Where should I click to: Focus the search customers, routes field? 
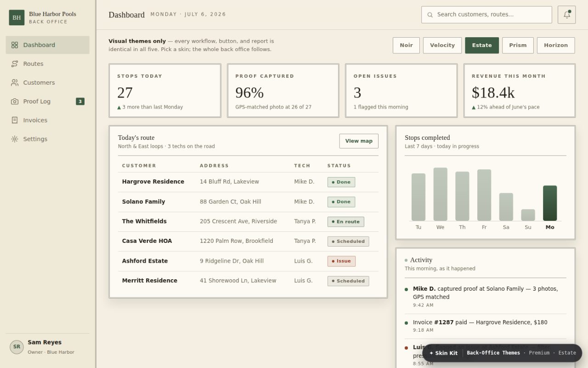pos(486,15)
